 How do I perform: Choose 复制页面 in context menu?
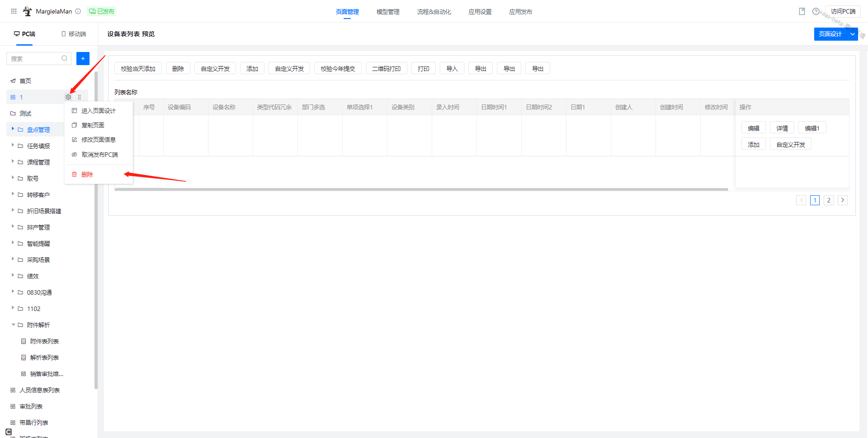tap(99, 125)
